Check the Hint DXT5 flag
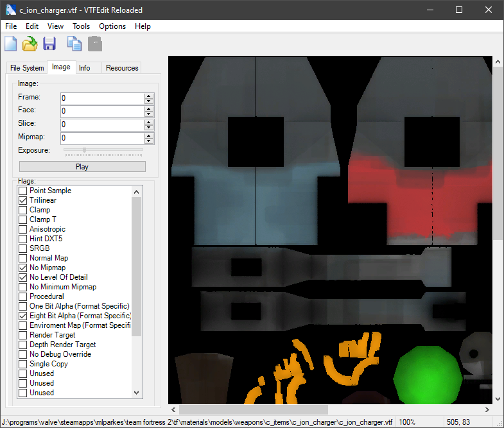Viewport: 504px width, 428px height. [x=23, y=239]
